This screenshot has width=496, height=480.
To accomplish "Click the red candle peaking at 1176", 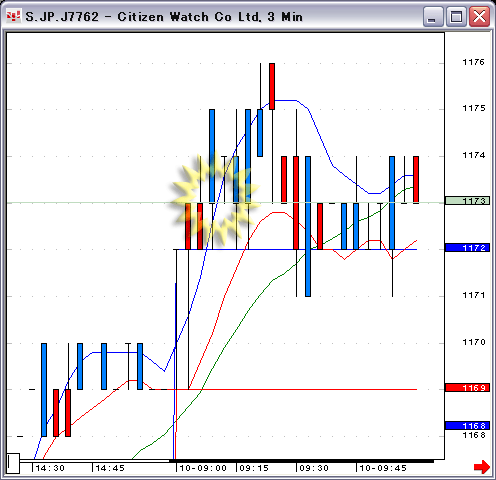I will pyautogui.click(x=272, y=86).
